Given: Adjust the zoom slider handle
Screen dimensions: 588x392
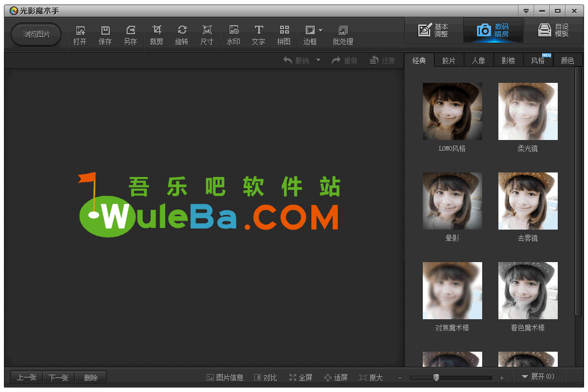Looking at the screenshot, I should tap(436, 378).
